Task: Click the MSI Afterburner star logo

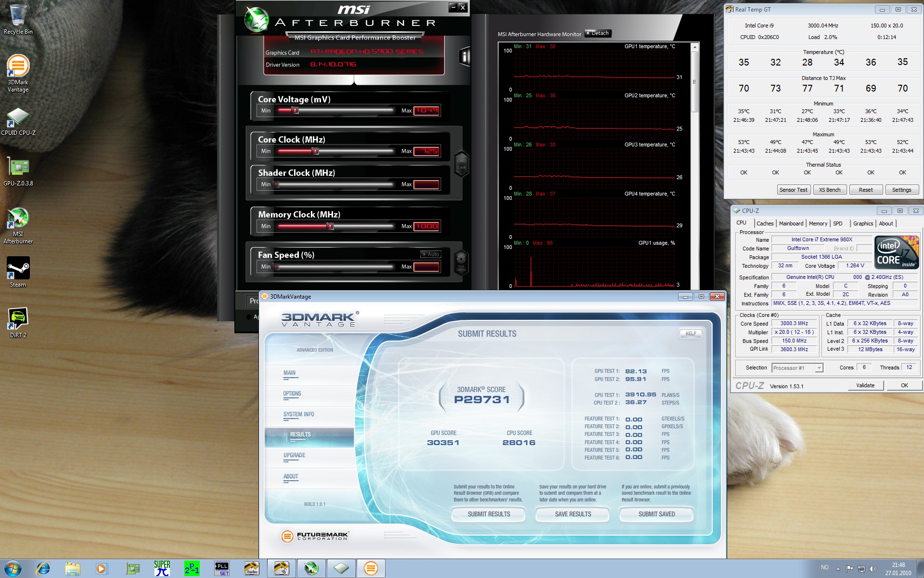Action: (256, 20)
